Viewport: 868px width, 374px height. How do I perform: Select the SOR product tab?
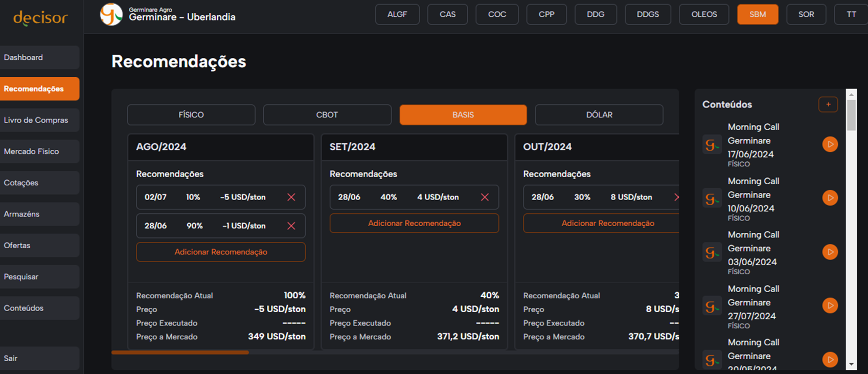coord(806,14)
